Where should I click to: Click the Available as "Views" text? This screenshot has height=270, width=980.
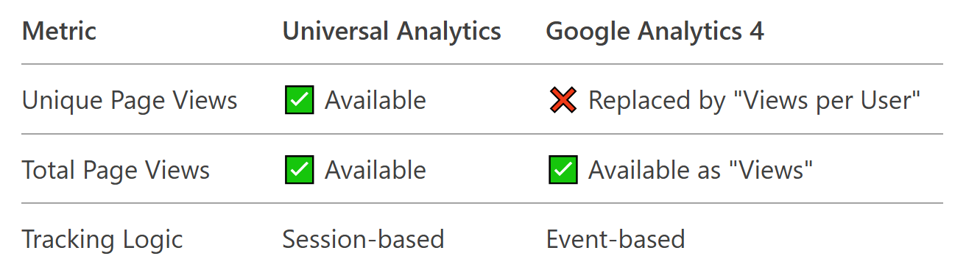coord(700,171)
